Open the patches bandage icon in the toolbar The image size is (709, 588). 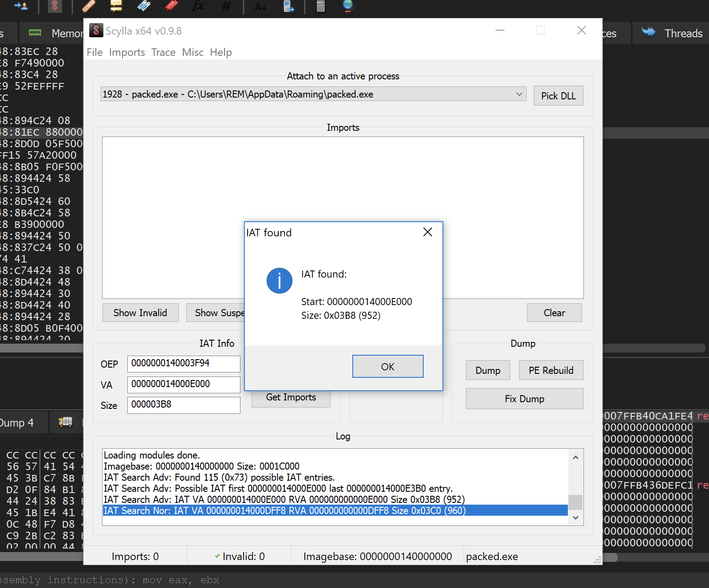(89, 6)
